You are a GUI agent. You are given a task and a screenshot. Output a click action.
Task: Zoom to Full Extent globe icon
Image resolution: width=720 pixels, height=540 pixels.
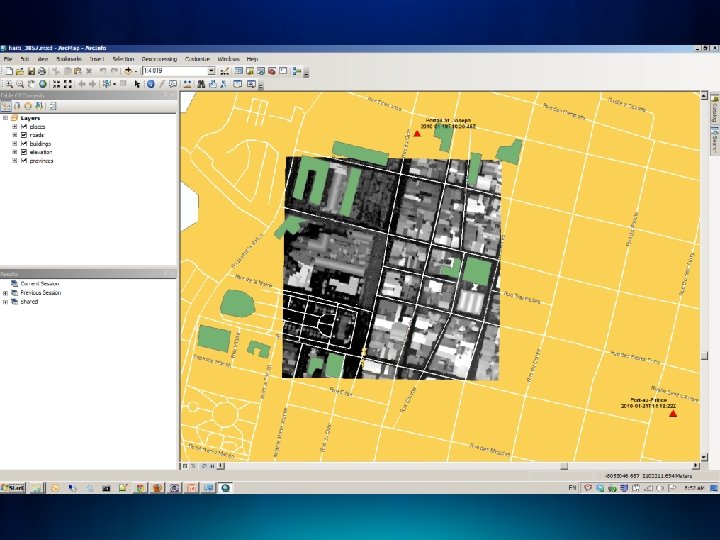click(42, 84)
